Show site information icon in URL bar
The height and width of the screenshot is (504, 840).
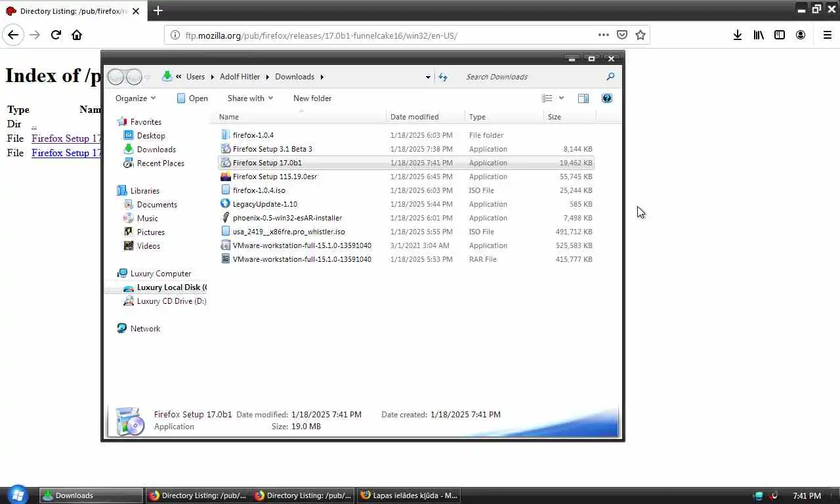[x=175, y=35]
